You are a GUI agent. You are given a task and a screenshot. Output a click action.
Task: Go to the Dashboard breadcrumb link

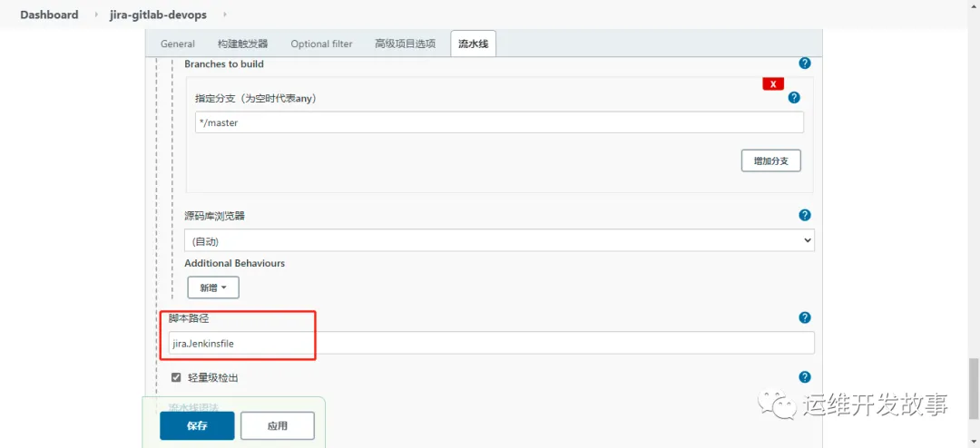click(49, 15)
